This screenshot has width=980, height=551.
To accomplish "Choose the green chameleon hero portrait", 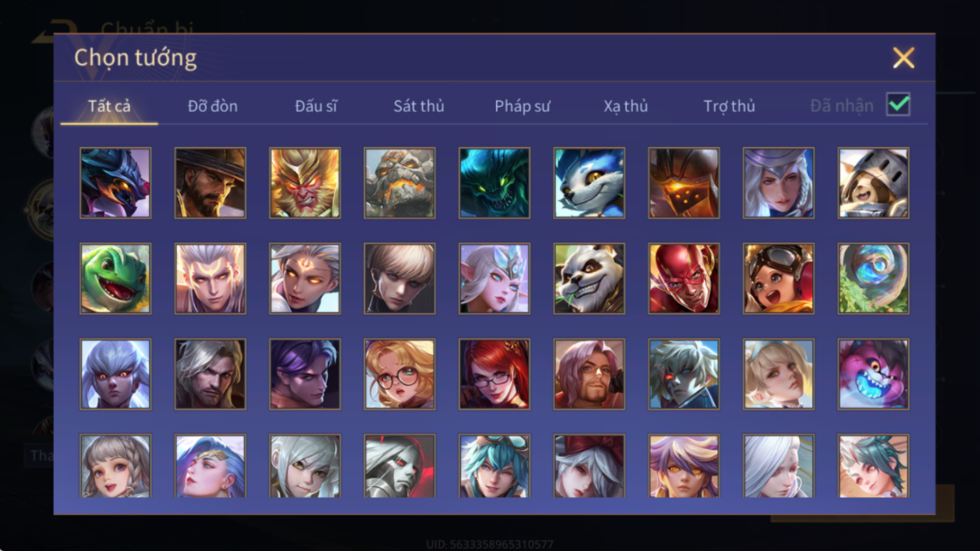I will (115, 279).
